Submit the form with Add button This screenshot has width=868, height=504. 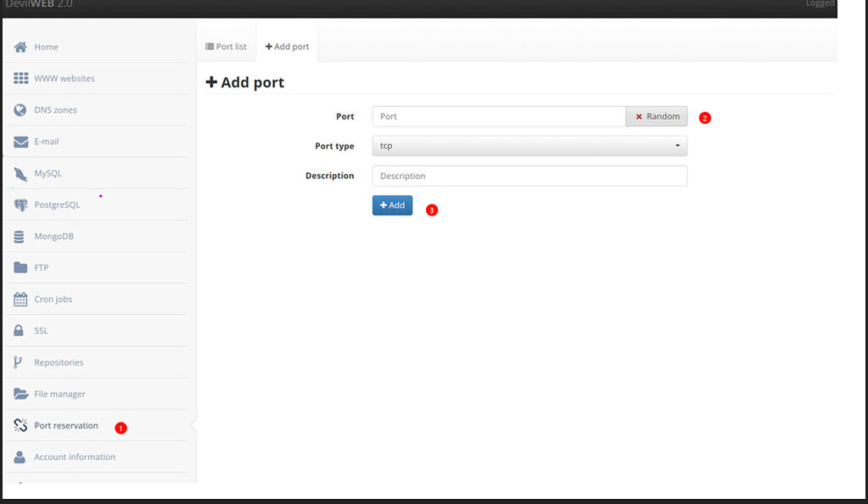pos(393,205)
